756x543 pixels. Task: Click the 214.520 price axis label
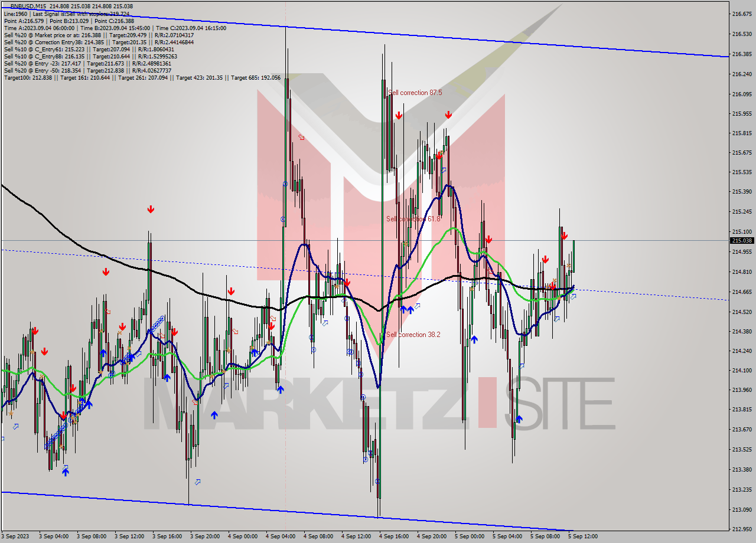[x=741, y=312]
